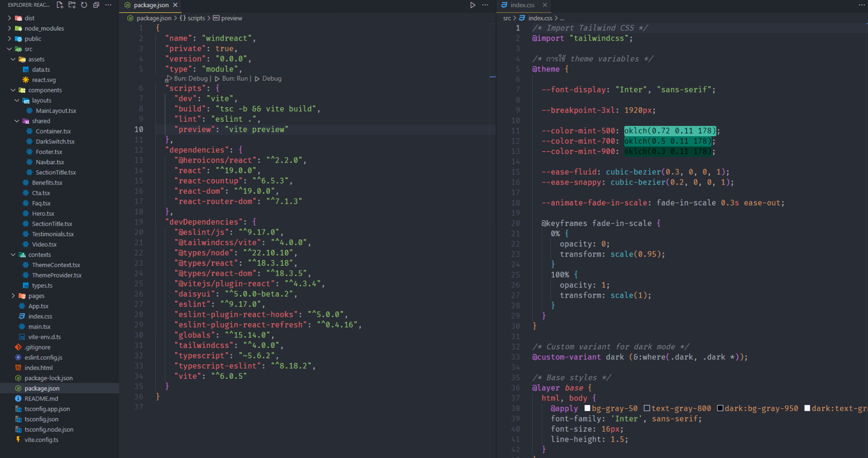868x458 pixels.
Task: Click README.md info icon
Action: (x=18, y=399)
